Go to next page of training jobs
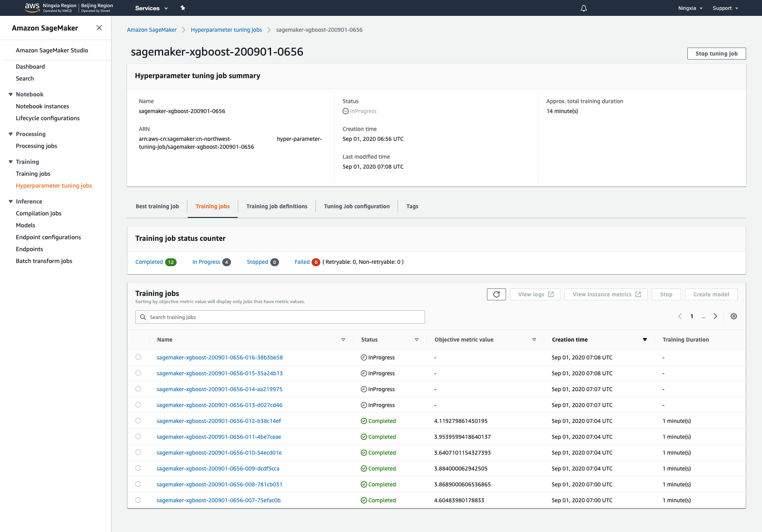 pos(715,316)
